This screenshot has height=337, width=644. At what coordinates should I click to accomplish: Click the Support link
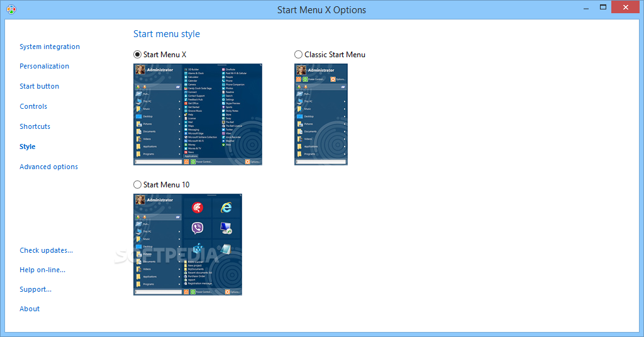coord(36,289)
